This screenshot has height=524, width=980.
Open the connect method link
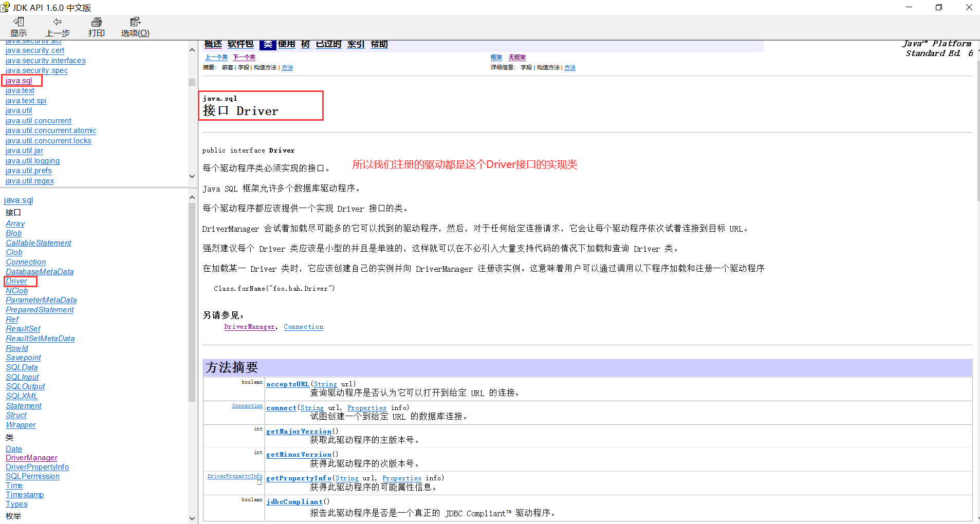281,408
